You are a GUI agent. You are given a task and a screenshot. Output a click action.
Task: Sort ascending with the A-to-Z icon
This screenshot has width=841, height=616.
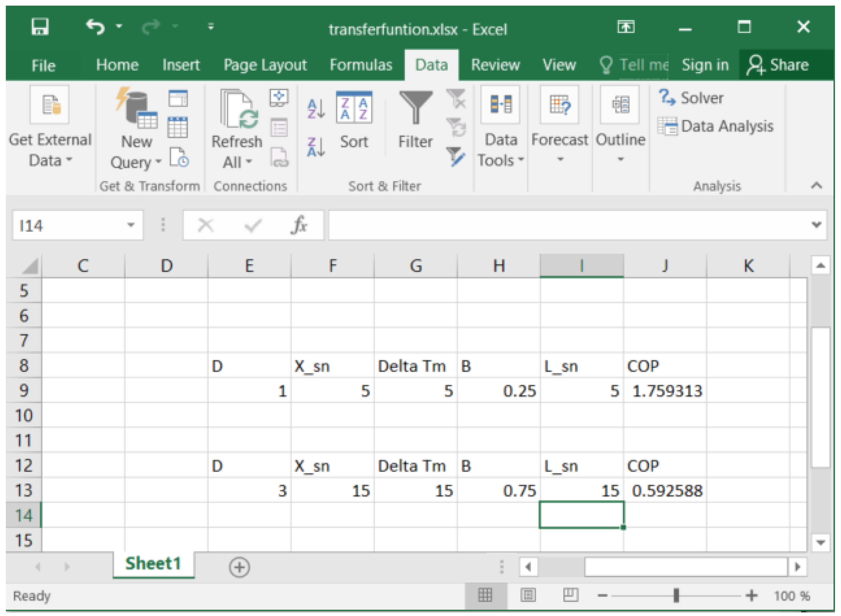point(316,108)
